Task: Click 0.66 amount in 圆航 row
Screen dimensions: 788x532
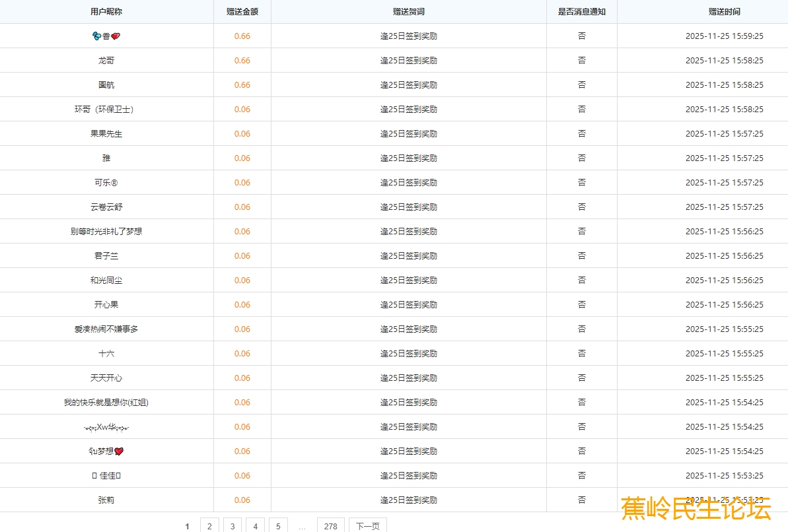Action: point(242,85)
